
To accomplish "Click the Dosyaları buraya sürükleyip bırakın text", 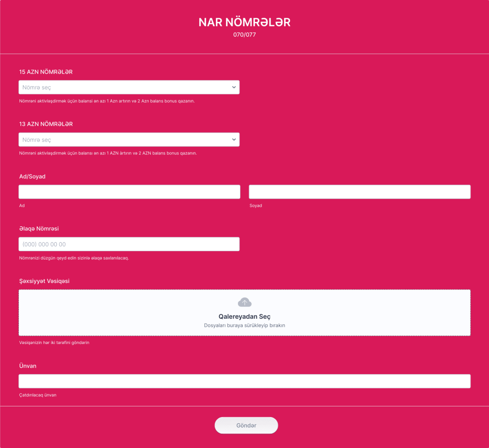I will 244,325.
